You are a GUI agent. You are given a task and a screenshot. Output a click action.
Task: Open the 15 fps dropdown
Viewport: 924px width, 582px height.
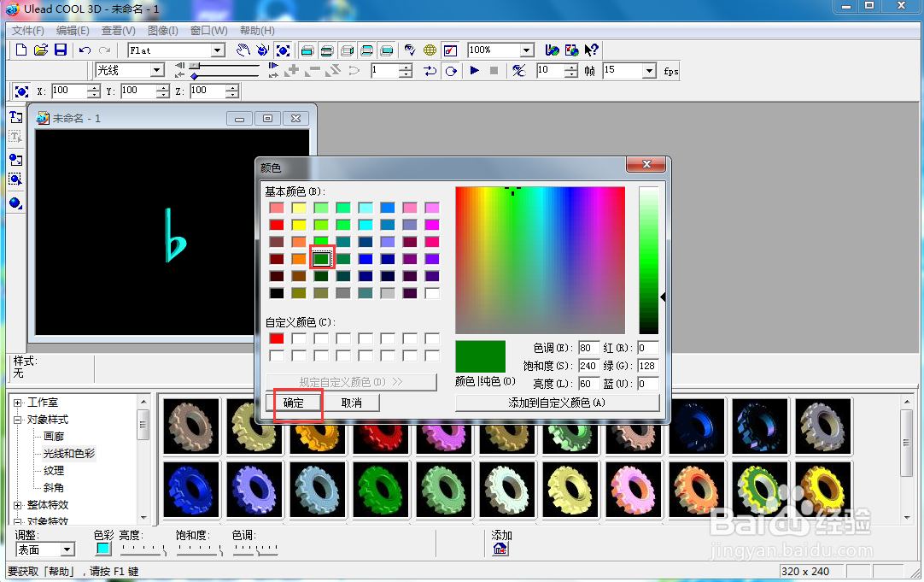(649, 71)
